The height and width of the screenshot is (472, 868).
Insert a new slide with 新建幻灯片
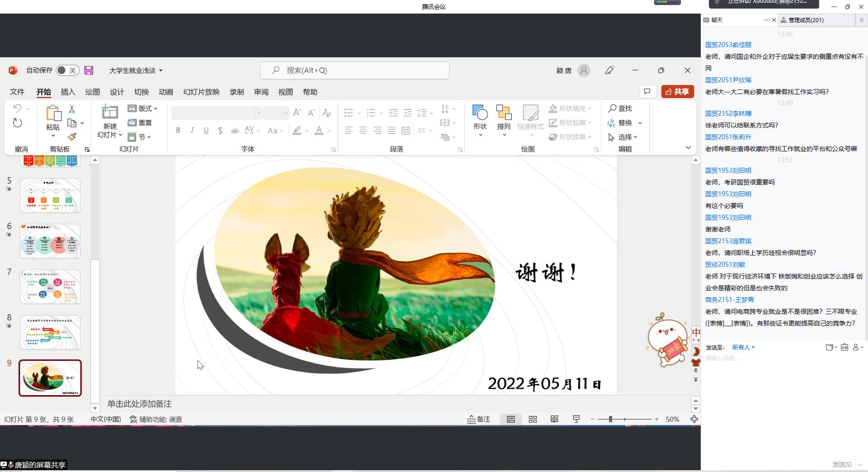tap(109, 112)
